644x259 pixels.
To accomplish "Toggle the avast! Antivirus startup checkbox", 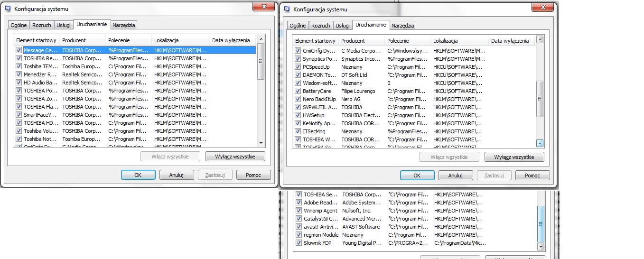I will coord(299,227).
